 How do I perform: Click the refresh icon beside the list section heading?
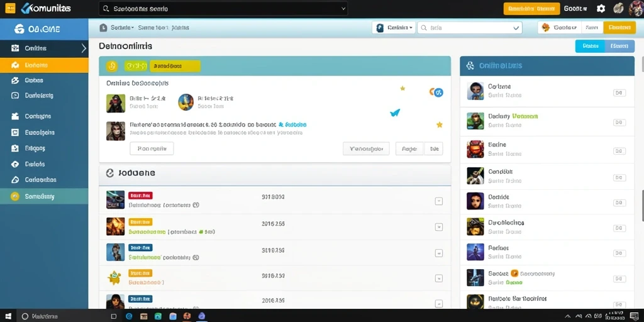(109, 173)
